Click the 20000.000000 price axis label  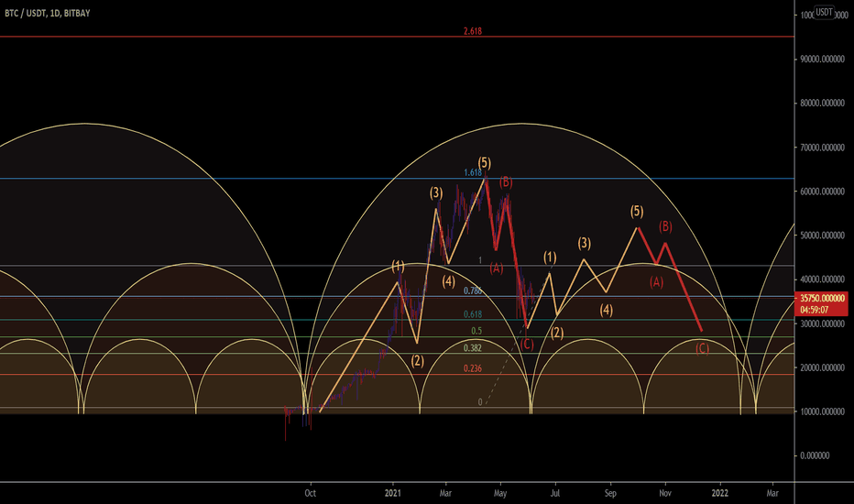(823, 367)
